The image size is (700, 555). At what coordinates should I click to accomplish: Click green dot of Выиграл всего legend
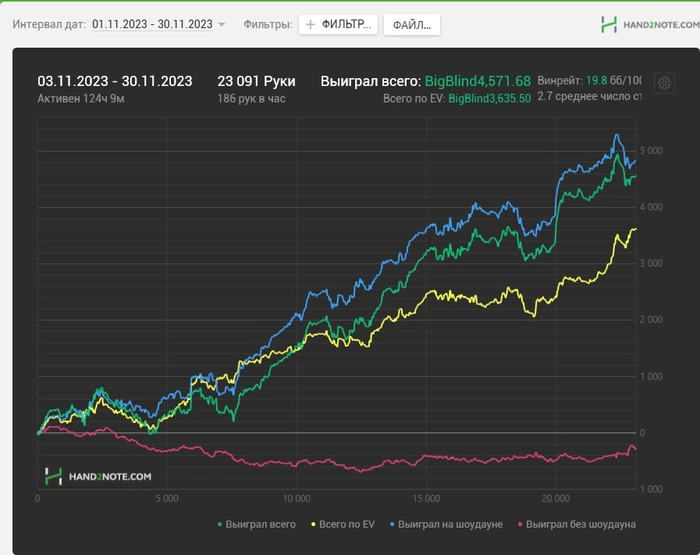coord(220,524)
